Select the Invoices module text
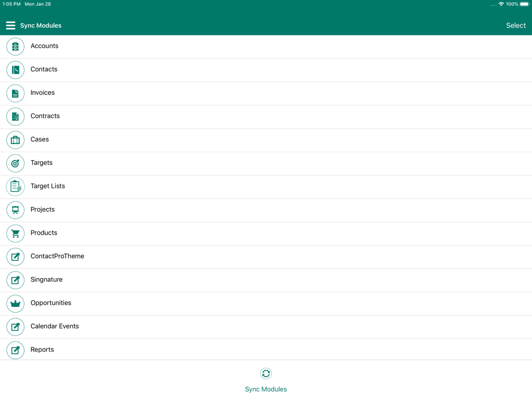The width and height of the screenshot is (532, 399). pos(43,93)
